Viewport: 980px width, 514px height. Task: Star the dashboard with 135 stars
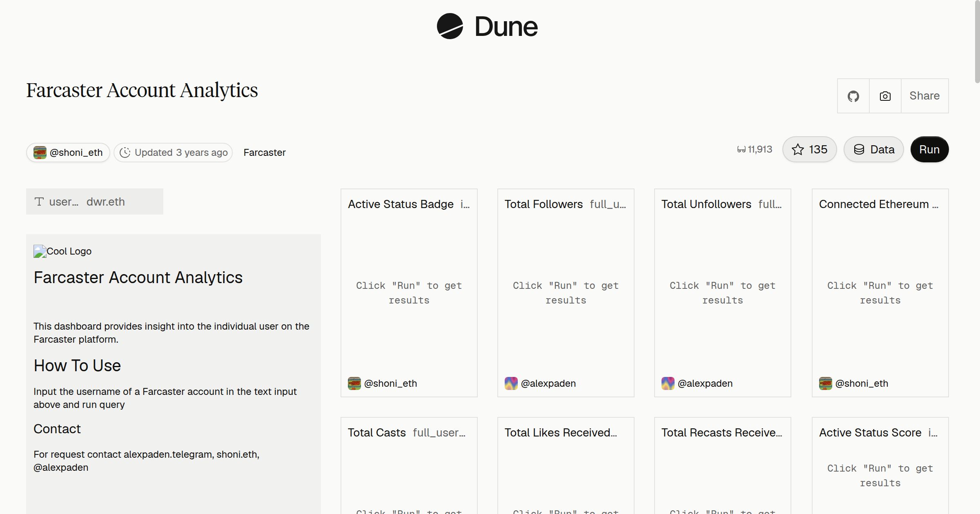[x=809, y=149]
